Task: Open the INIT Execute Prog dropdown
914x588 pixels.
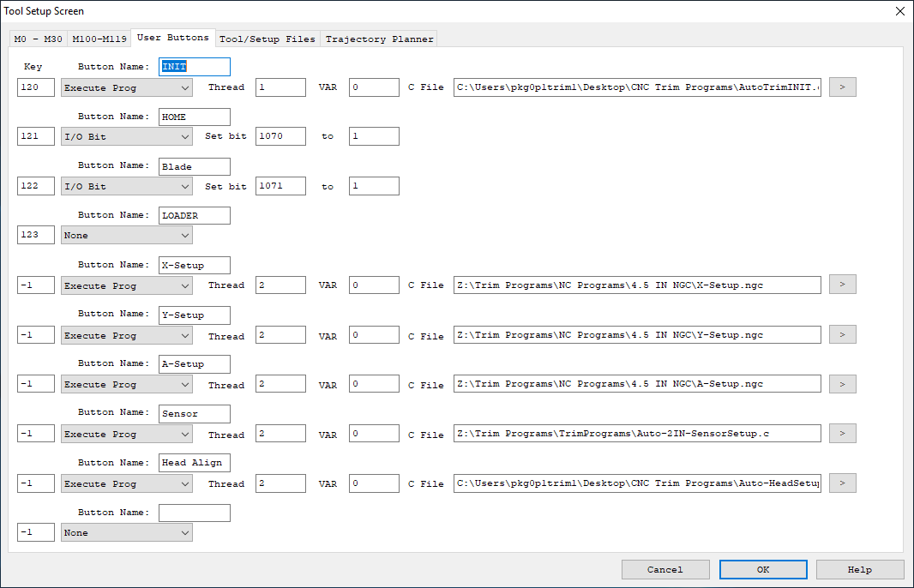Action: point(126,88)
